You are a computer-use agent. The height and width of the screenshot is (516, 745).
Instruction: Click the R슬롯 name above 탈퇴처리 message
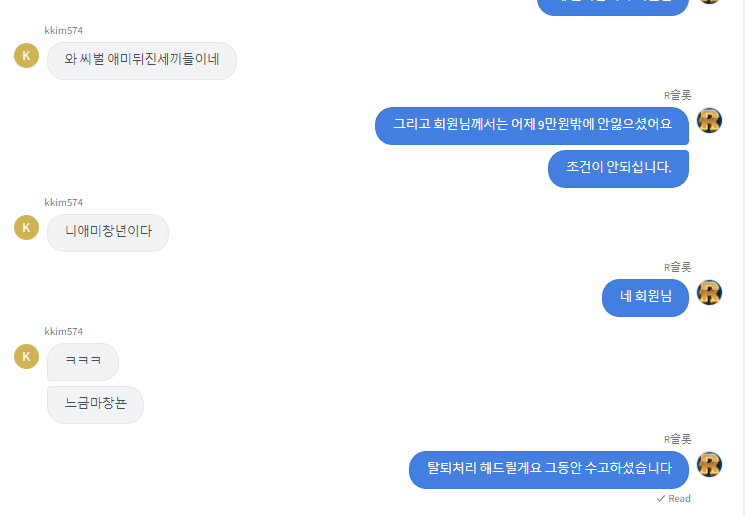click(x=678, y=439)
